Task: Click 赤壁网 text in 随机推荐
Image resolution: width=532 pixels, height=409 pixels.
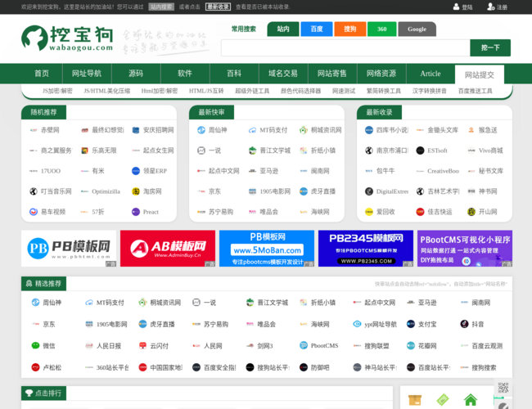Action: 50,130
